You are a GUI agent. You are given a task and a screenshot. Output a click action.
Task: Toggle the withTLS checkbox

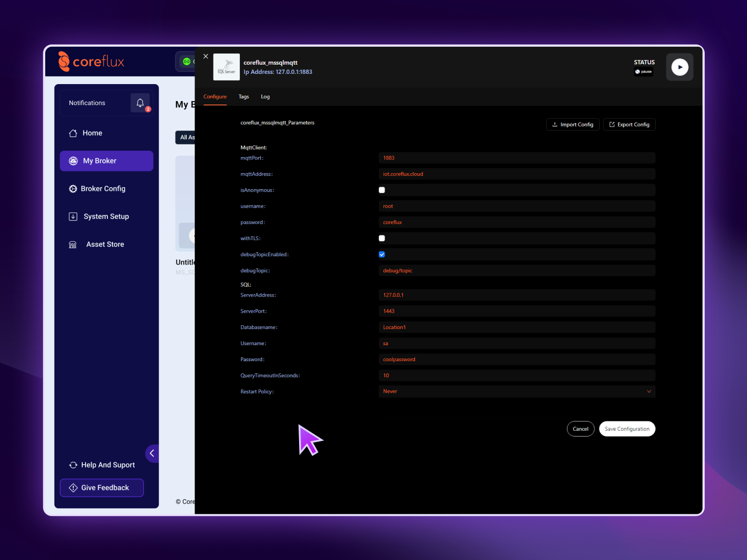tap(382, 238)
